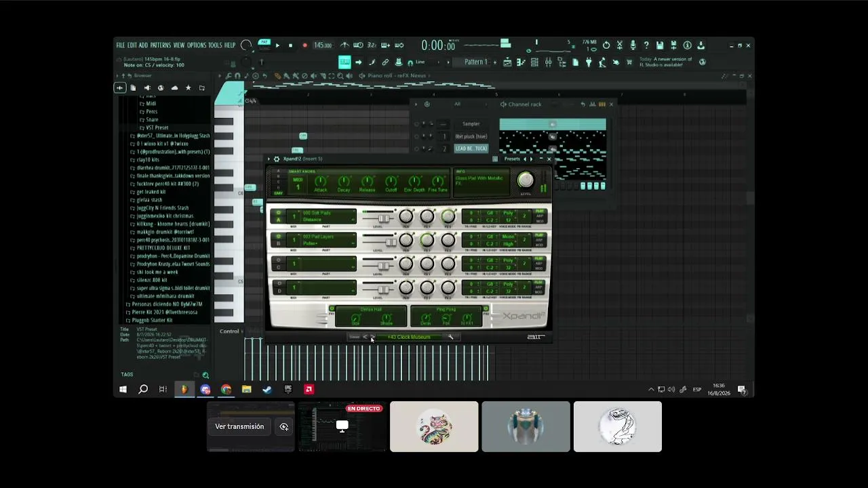Open the Xpand!2 plugin settings gear
Image resolution: width=868 pixels, height=488 pixels.
pos(277,159)
